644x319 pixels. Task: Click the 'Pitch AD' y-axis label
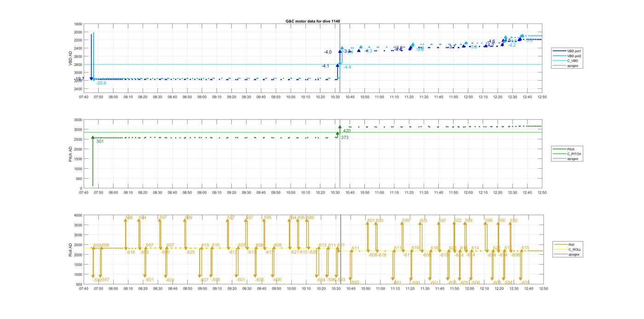click(70, 154)
